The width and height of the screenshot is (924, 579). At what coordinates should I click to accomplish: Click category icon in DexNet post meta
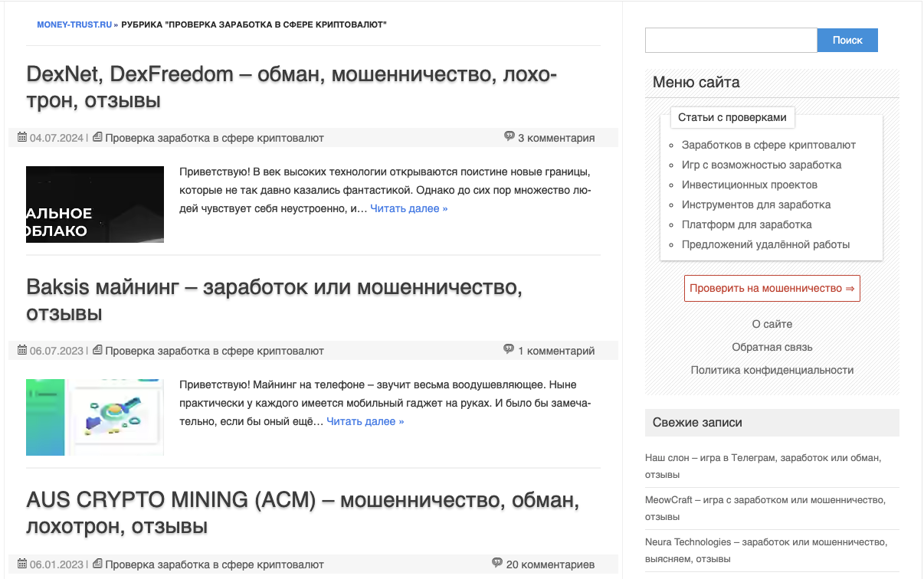tap(97, 138)
